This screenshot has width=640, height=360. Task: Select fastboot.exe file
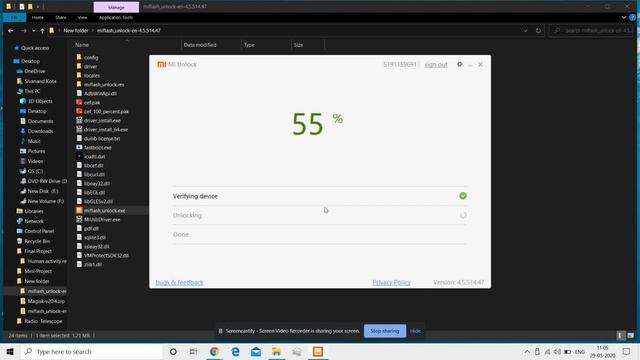pyautogui.click(x=98, y=147)
